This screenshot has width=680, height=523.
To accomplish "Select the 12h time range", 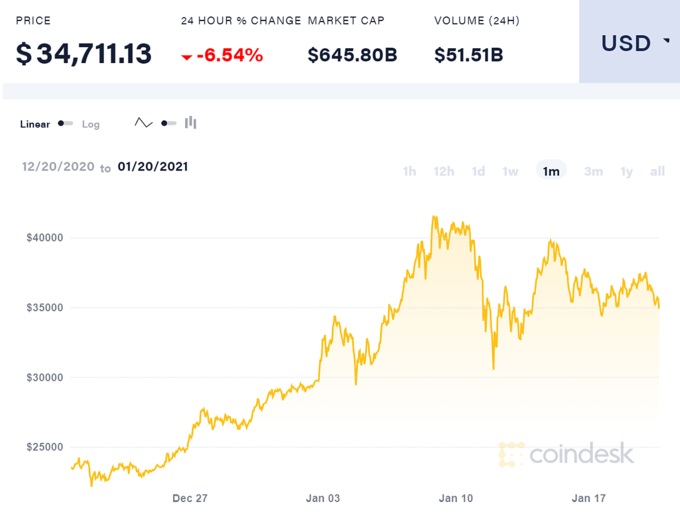I will tap(444, 171).
